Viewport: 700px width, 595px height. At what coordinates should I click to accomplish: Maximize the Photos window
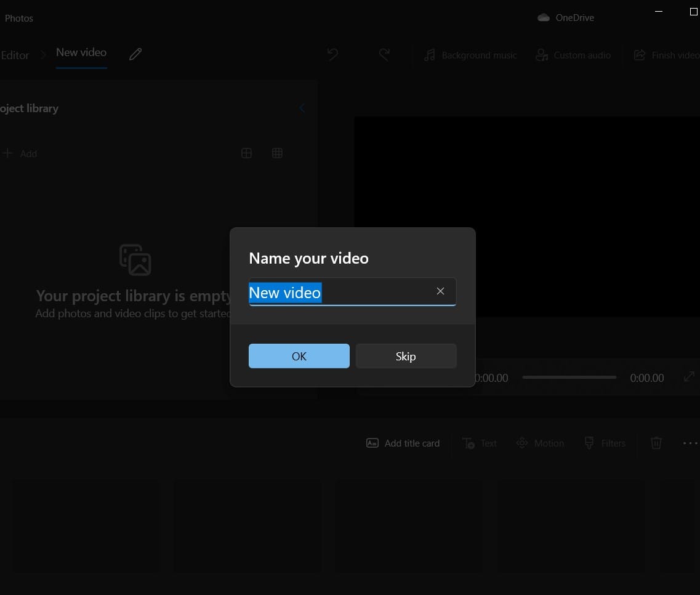693,12
